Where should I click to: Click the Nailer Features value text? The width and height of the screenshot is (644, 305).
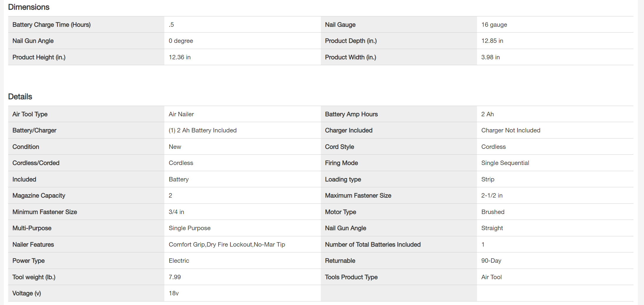227,245
